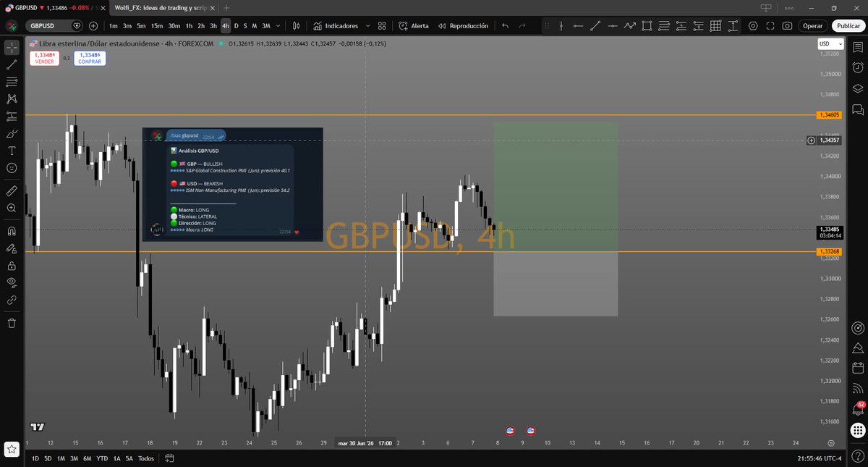Expand the timeframe interval dropdown arrow
This screenshot has width=868, height=467.
(x=278, y=25)
